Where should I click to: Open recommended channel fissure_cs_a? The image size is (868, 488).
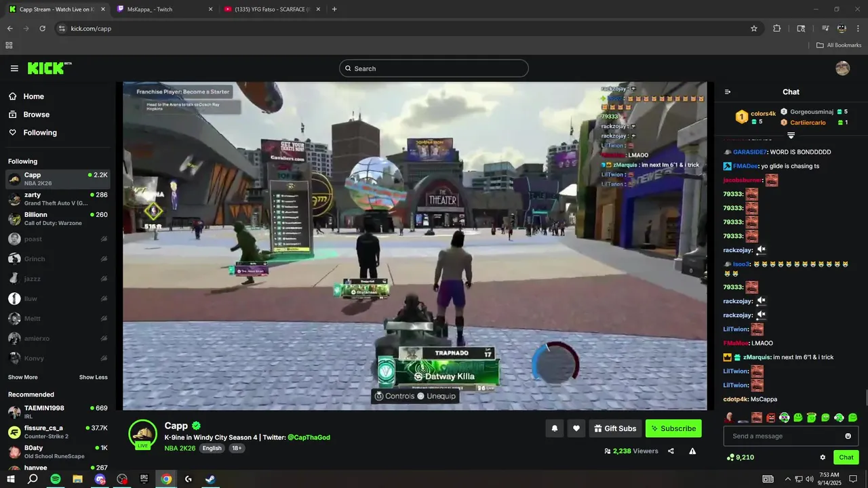coord(58,432)
